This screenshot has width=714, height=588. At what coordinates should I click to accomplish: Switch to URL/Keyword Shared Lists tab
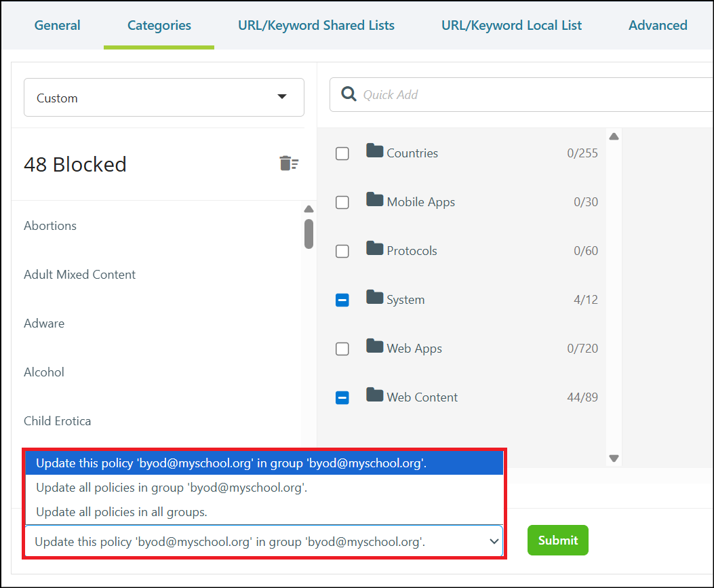coord(316,25)
